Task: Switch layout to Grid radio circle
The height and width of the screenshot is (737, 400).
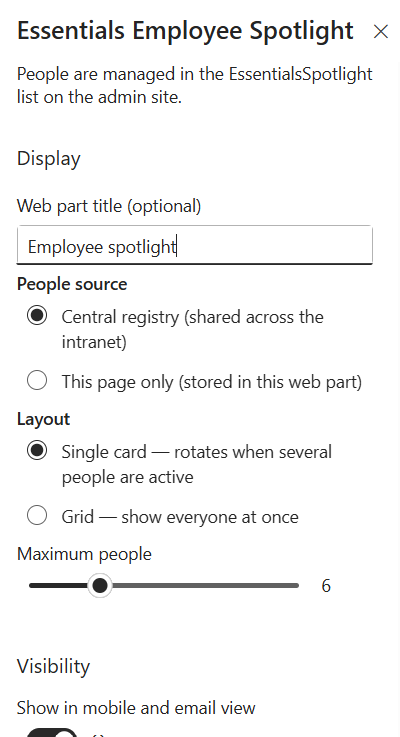Action: [x=37, y=515]
